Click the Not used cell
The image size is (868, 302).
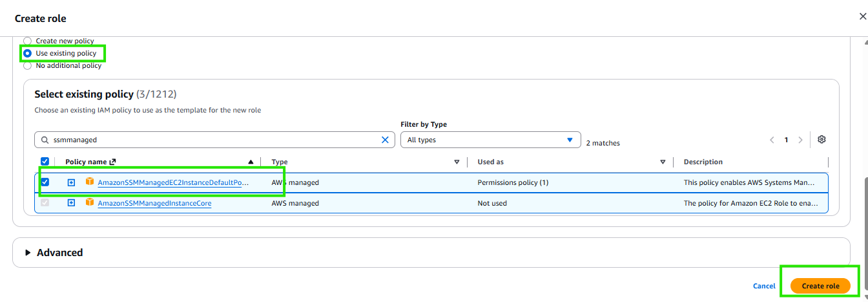coord(492,203)
